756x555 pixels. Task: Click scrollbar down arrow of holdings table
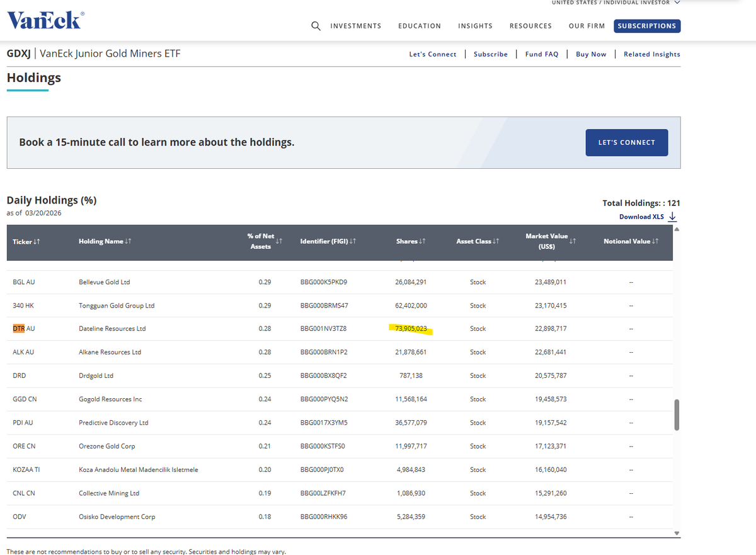[x=677, y=534]
